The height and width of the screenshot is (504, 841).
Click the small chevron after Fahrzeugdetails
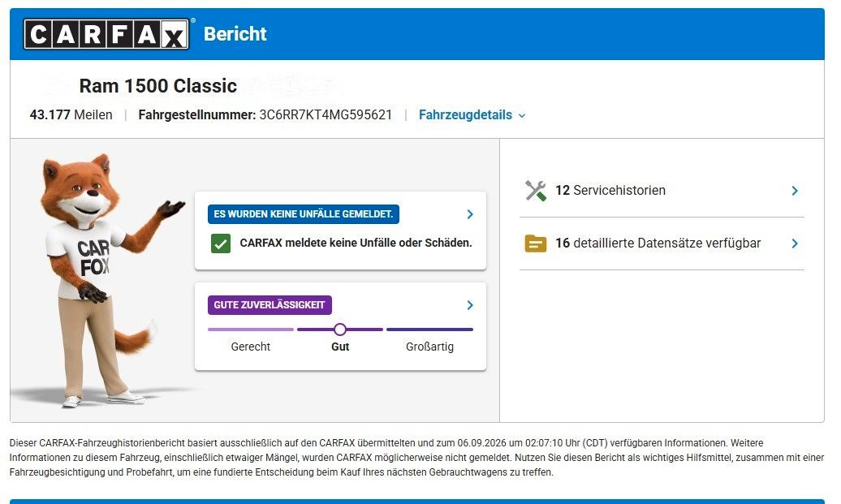click(522, 115)
